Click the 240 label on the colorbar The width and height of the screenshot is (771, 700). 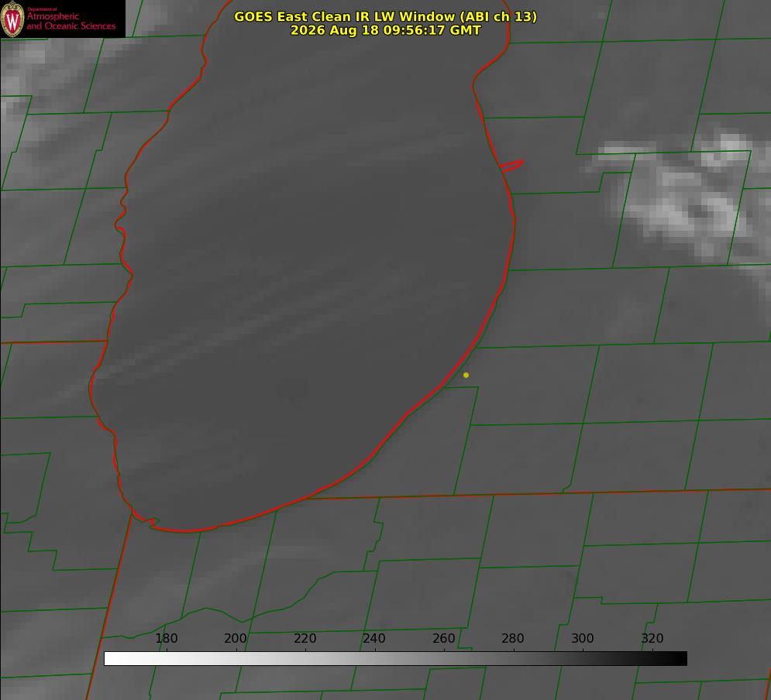coord(374,638)
